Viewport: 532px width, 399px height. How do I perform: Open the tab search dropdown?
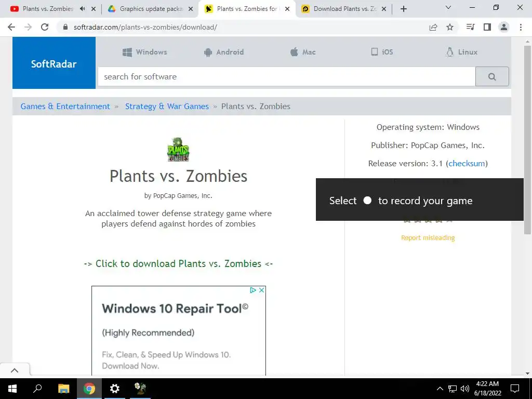(448, 7)
